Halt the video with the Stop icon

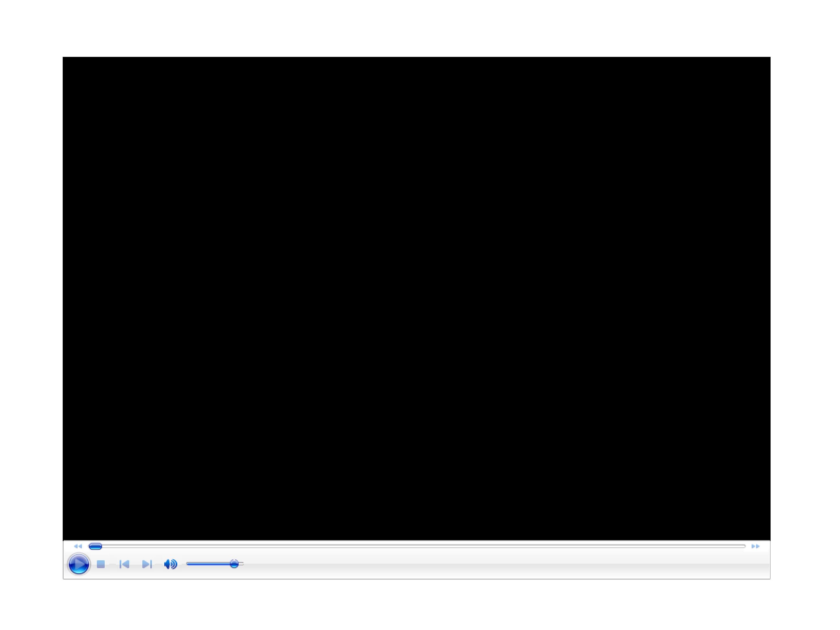[x=101, y=564]
